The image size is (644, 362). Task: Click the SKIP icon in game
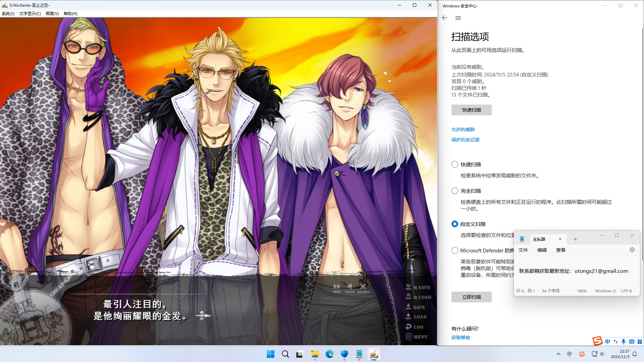pyautogui.click(x=337, y=287)
